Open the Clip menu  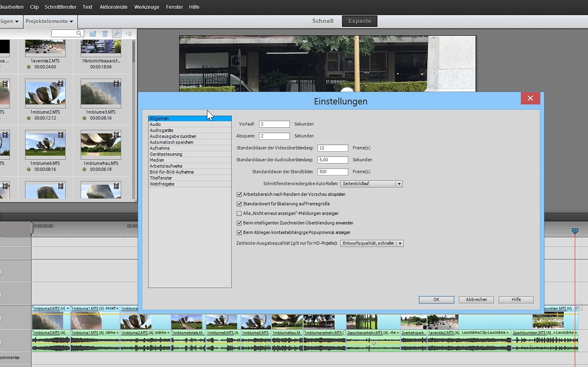pos(34,7)
